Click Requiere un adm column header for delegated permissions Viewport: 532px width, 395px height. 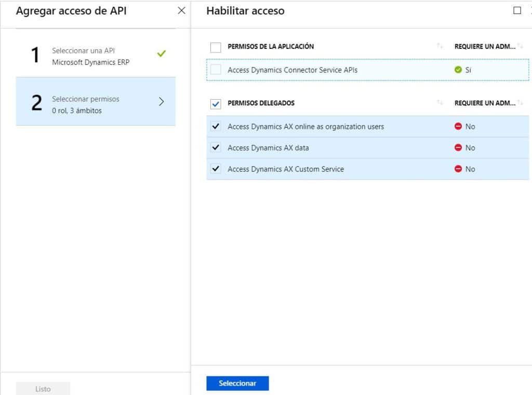485,103
